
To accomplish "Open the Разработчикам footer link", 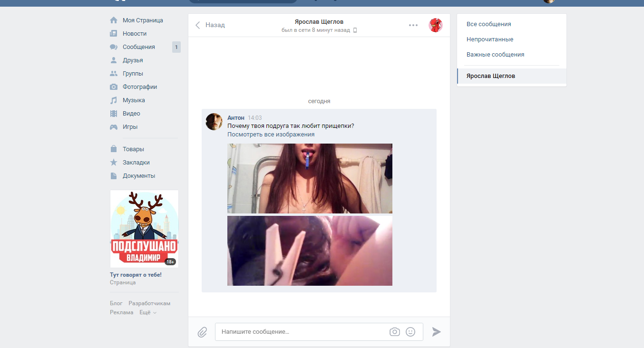I will point(149,303).
